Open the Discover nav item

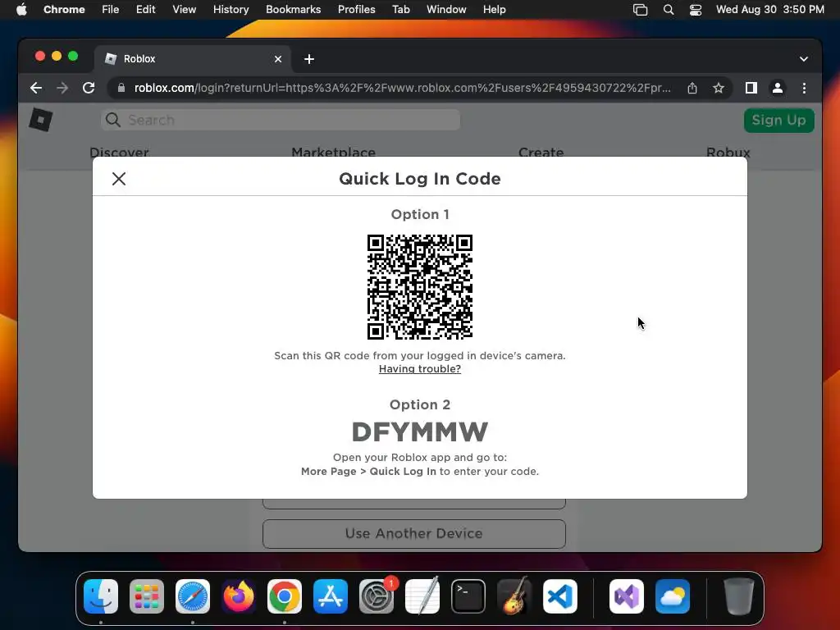click(x=119, y=152)
